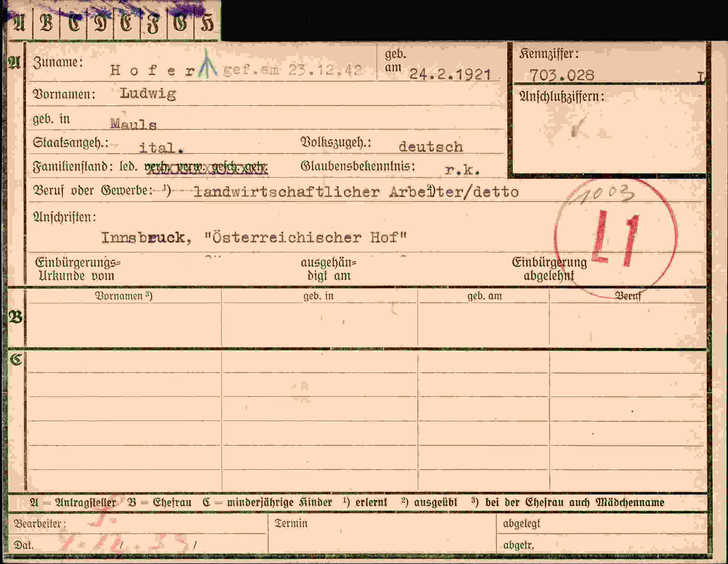Click the "geb. in" label in section A
Screen dimensions: 728x564
tap(51, 119)
